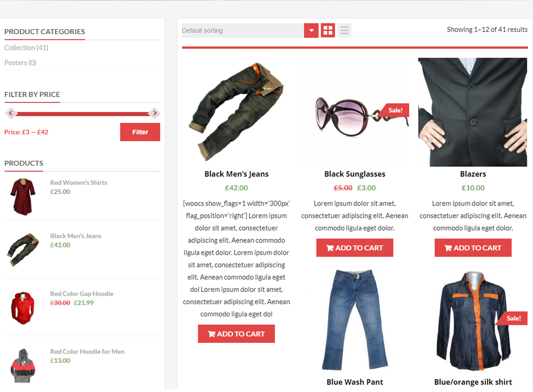
Task: Open the sorting dropdown arrow
Action: [x=311, y=30]
